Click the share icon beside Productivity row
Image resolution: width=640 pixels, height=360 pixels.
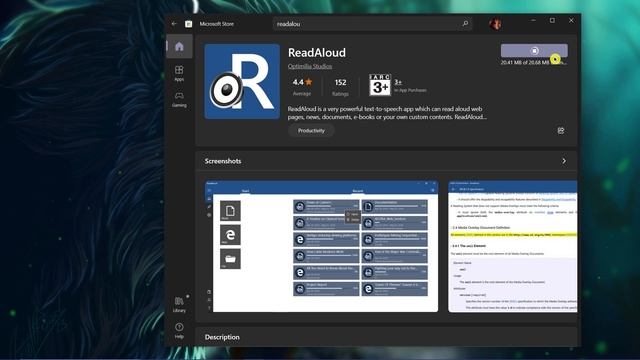(561, 131)
